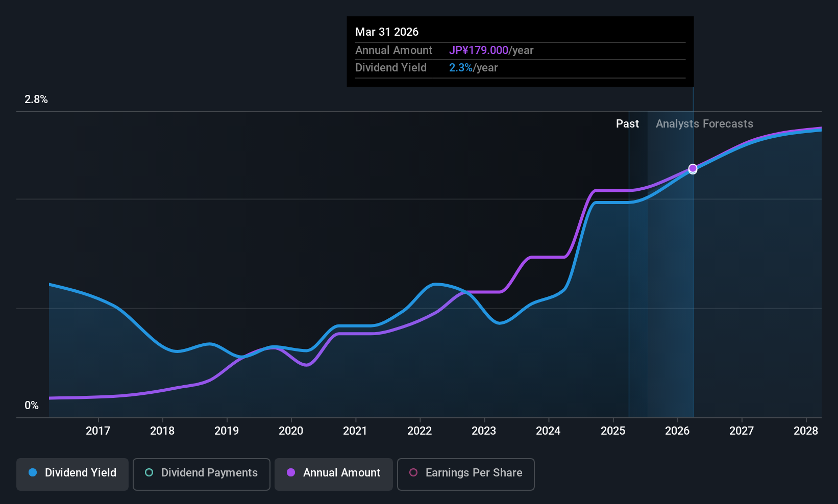Click the JP¥179.000 annual amount value
Viewport: 838px width, 504px height.
point(479,51)
